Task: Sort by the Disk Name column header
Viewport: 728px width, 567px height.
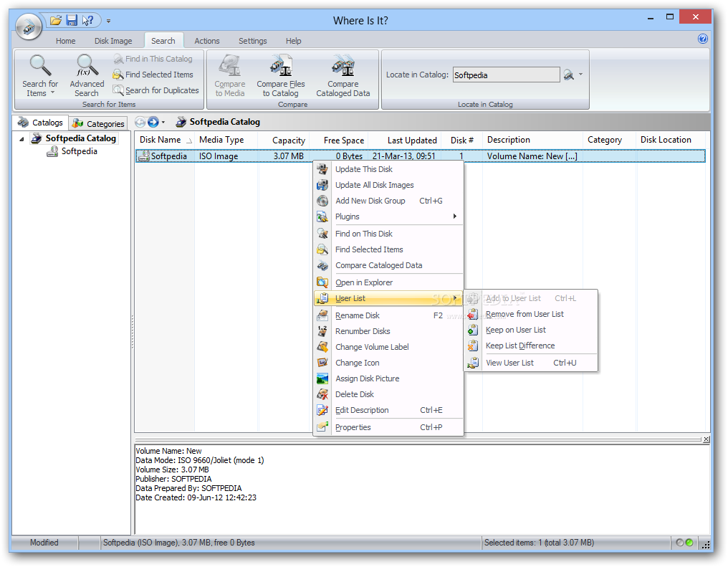Action: pos(164,140)
